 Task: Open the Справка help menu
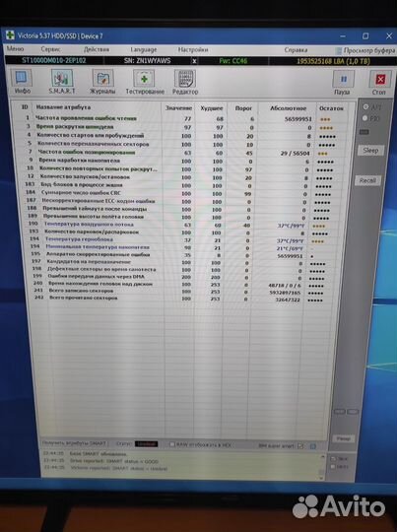tap(296, 50)
